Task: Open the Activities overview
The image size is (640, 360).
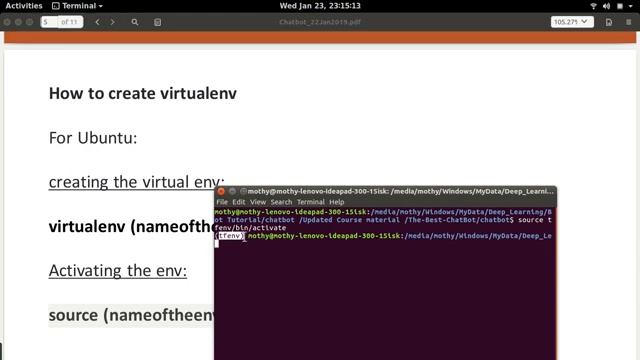Action: (x=24, y=6)
